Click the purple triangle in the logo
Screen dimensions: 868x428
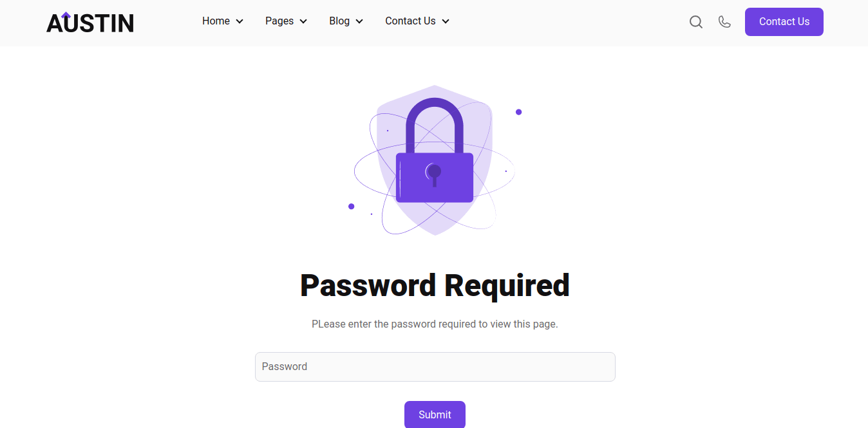point(64,14)
